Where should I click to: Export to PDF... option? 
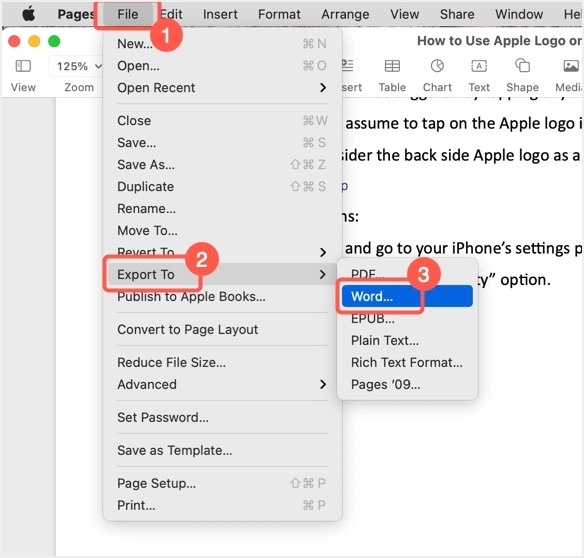pyautogui.click(x=407, y=274)
